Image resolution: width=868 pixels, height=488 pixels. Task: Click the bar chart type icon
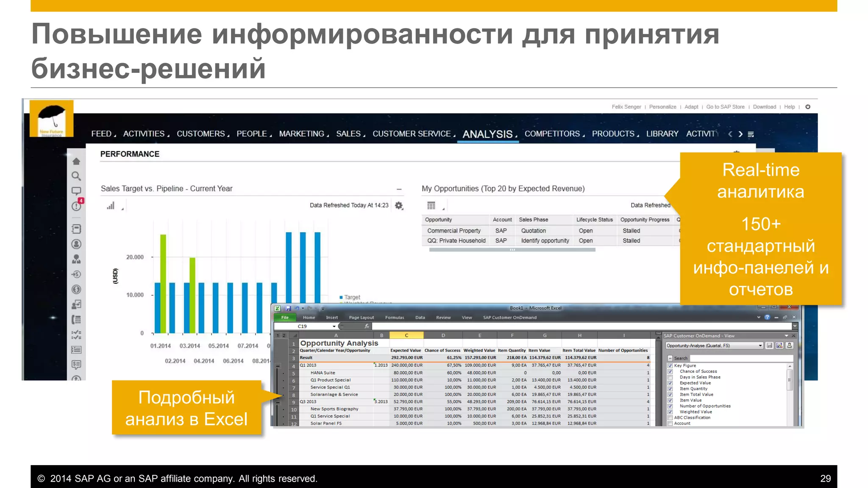tap(111, 206)
